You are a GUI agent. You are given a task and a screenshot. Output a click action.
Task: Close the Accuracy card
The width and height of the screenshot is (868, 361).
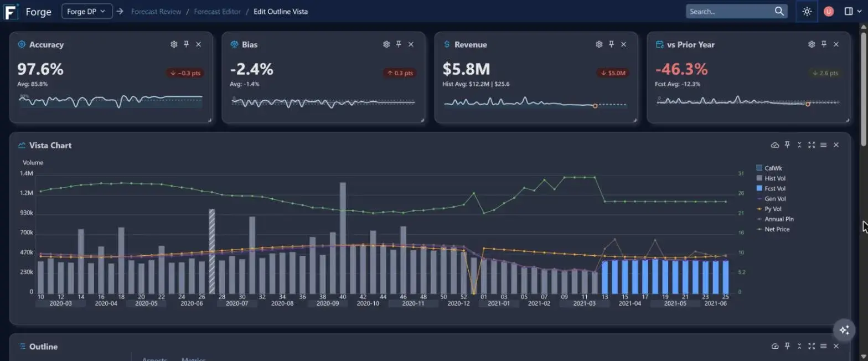[x=198, y=44]
